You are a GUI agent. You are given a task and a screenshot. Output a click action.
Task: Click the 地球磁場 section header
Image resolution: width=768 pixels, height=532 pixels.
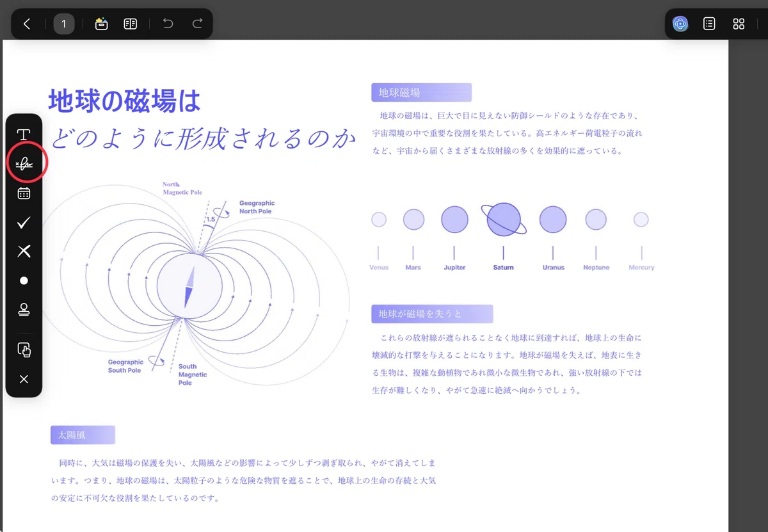421,92
